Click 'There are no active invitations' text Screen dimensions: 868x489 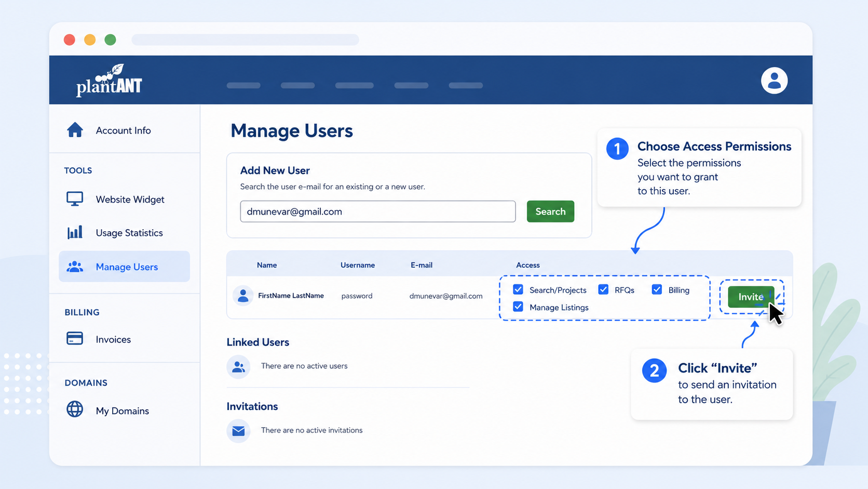pos(311,430)
